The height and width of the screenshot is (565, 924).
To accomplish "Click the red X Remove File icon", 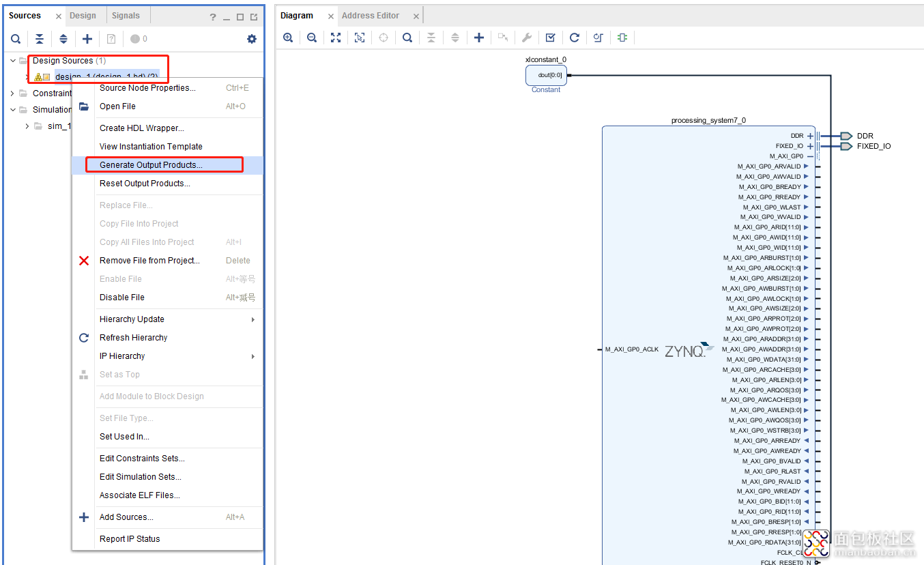I will point(84,261).
